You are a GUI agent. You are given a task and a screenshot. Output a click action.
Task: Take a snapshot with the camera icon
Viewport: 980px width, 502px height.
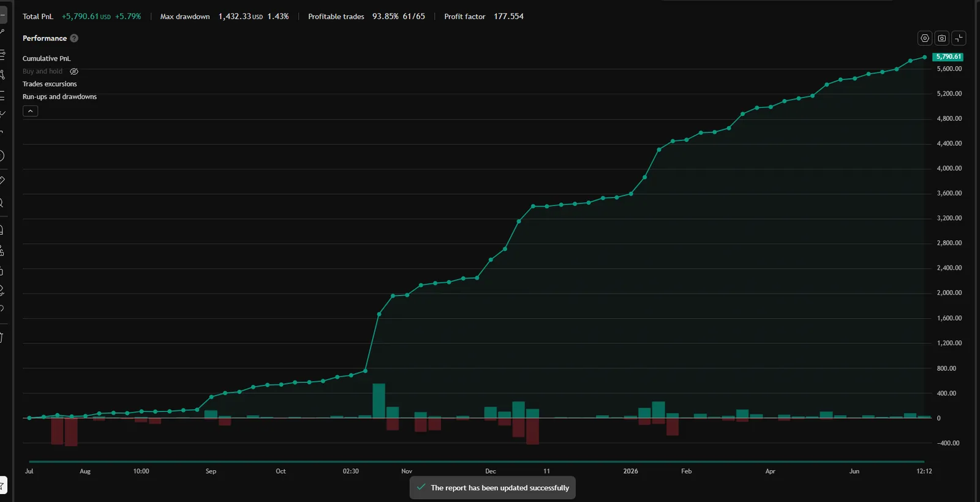(x=942, y=38)
